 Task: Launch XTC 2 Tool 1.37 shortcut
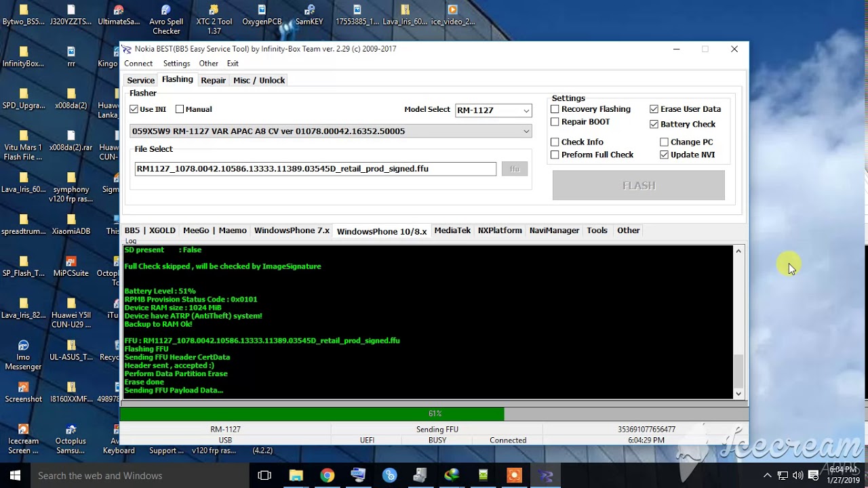[214, 19]
